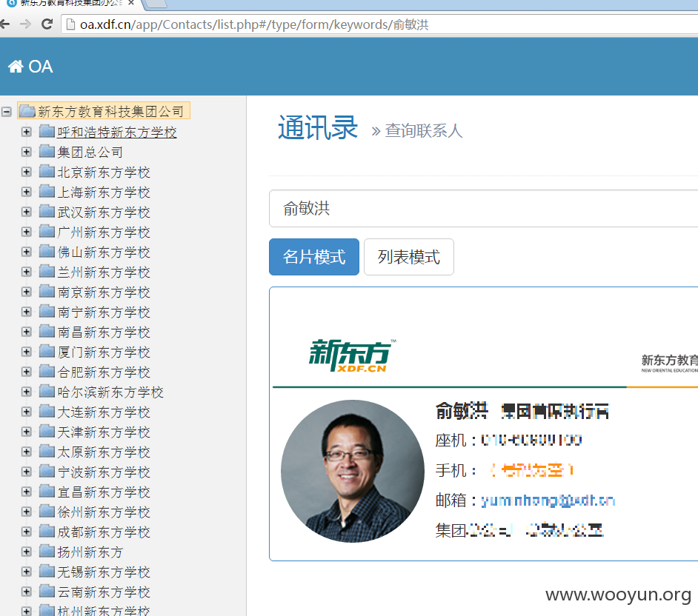Click the browser back arrow

point(4,24)
